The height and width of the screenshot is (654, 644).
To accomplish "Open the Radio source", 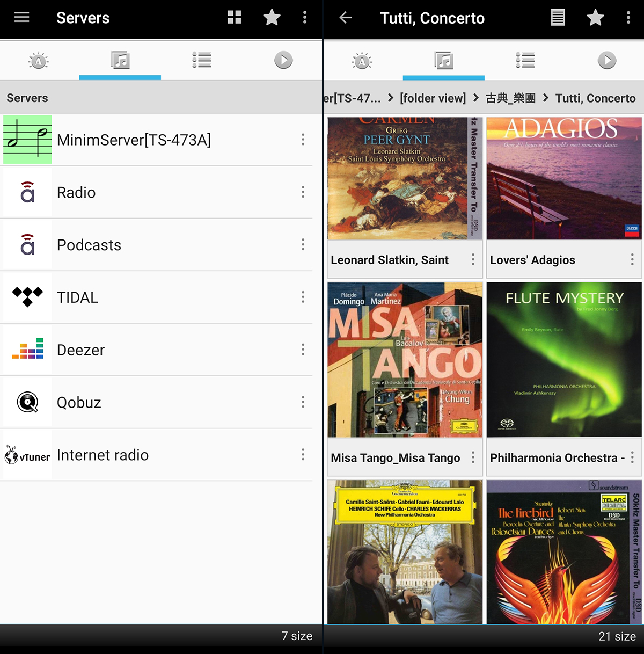I will (x=156, y=192).
